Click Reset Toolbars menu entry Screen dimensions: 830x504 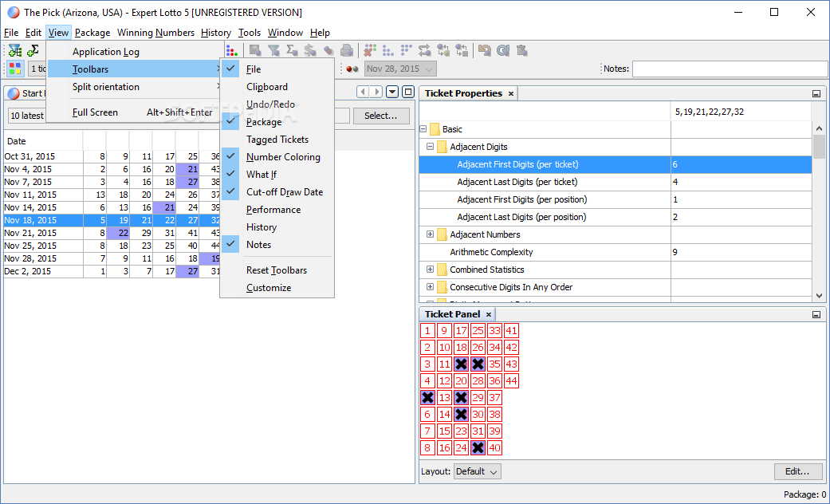pos(277,270)
